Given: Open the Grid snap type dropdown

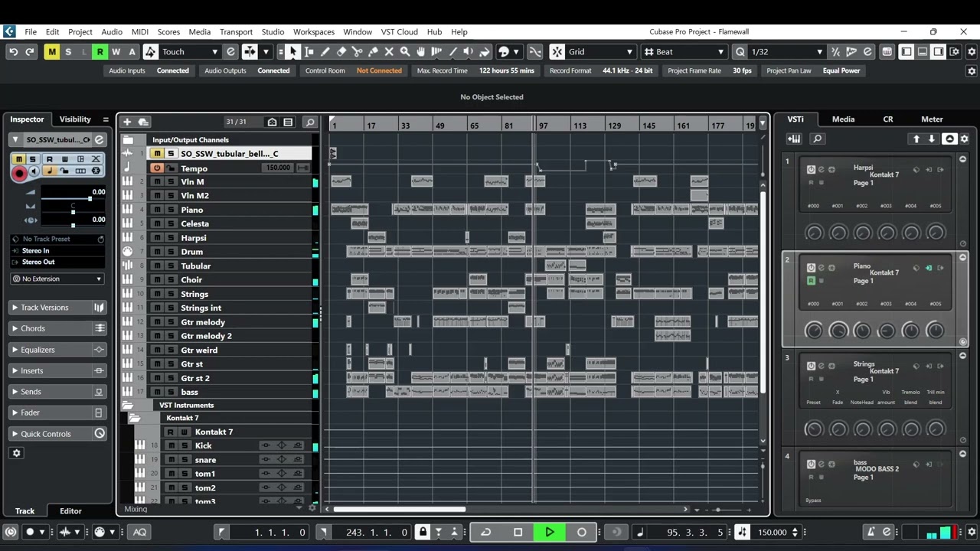Looking at the screenshot, I should click(x=601, y=52).
